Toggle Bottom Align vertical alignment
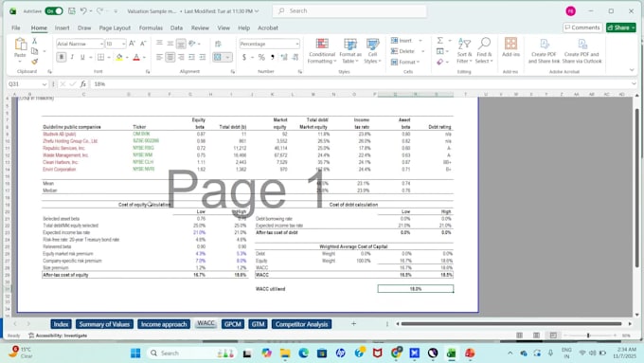The width and height of the screenshot is (644, 363). click(x=181, y=44)
